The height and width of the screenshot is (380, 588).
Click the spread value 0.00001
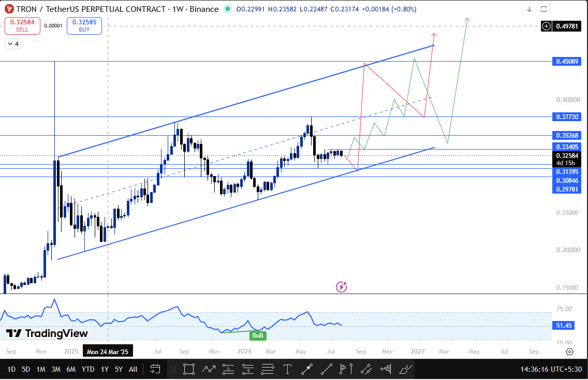coord(53,26)
